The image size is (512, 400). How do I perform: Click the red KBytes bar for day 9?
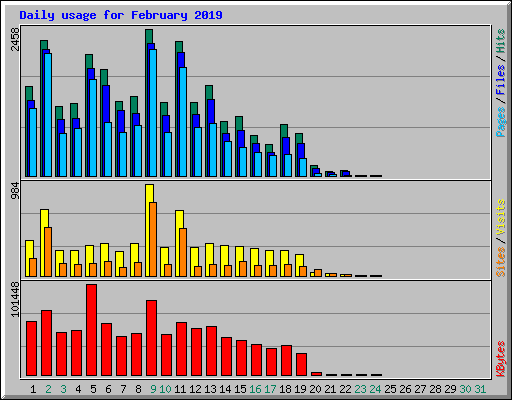pos(152,338)
